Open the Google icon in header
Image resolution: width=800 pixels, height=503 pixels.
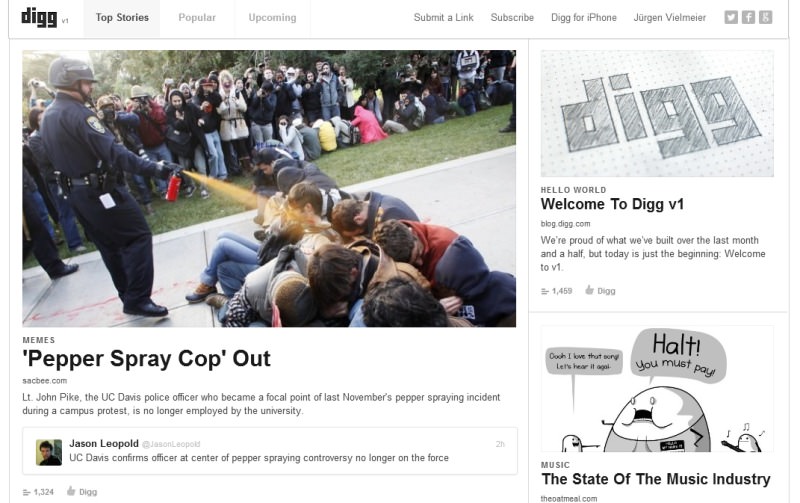(765, 17)
